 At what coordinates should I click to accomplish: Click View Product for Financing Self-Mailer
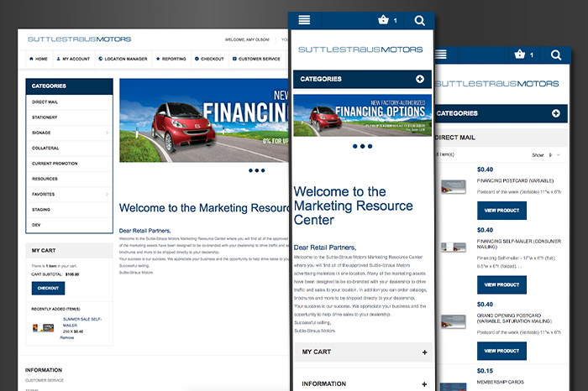(501, 284)
